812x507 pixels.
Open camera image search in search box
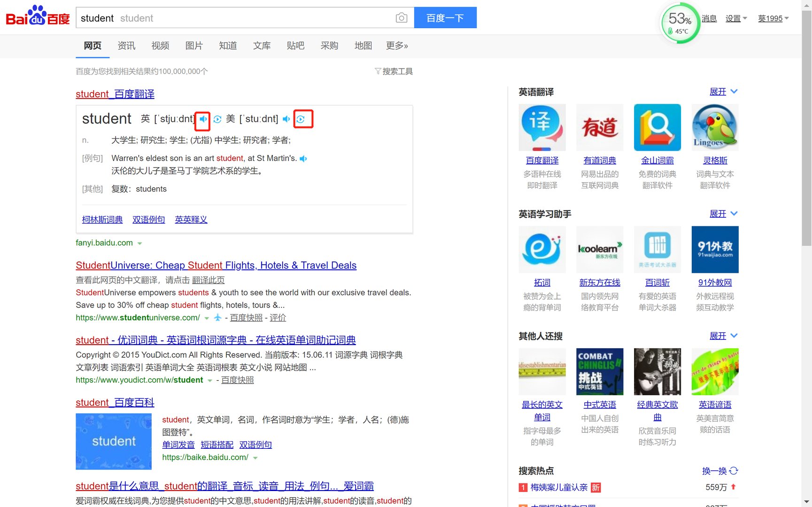[x=402, y=18]
